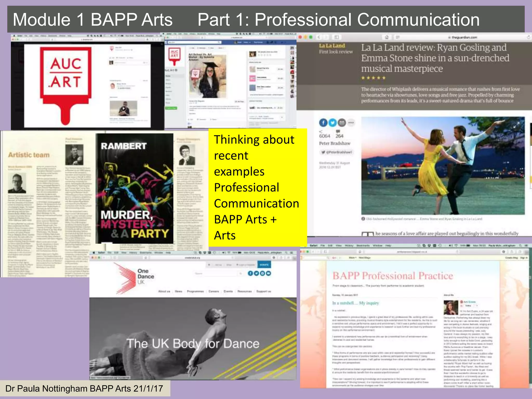Click Peter Bradshaw author name link
The width and height of the screenshot is (532, 399).
(x=335, y=143)
